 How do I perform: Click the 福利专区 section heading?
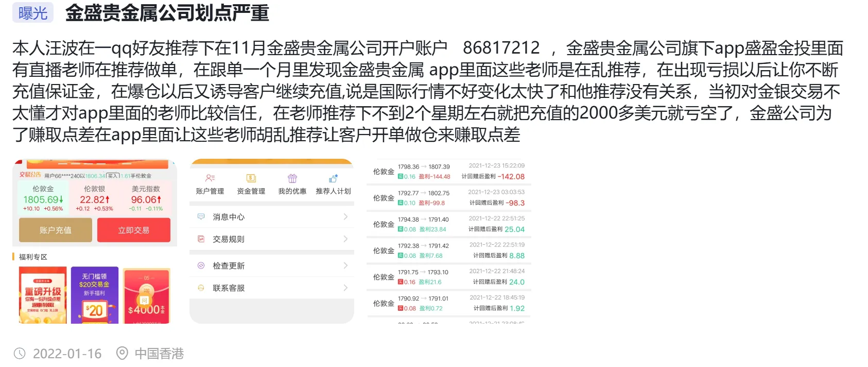tap(33, 257)
